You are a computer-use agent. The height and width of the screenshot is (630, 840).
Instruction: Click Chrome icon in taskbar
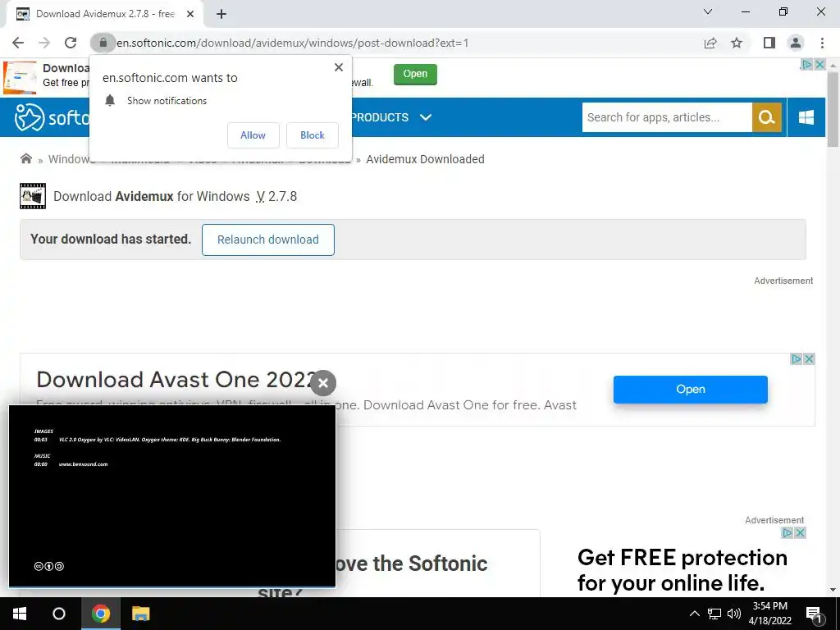tap(101, 614)
